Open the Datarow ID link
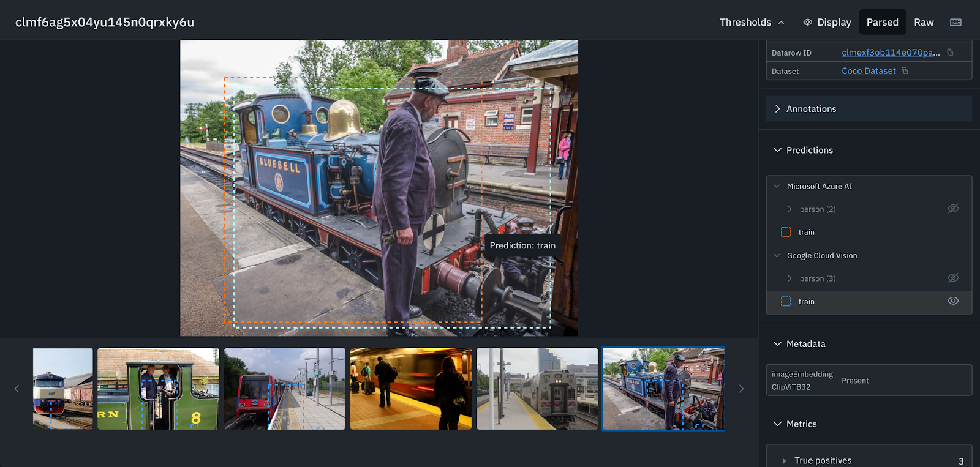The height and width of the screenshot is (467, 980). tap(891, 53)
